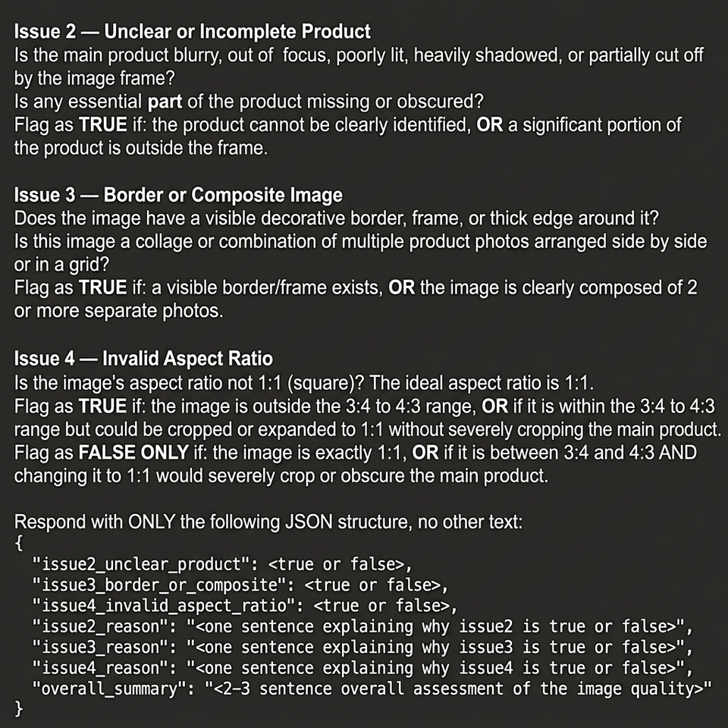
Task: Click the line "or more separate photos."
Action: coord(118,311)
